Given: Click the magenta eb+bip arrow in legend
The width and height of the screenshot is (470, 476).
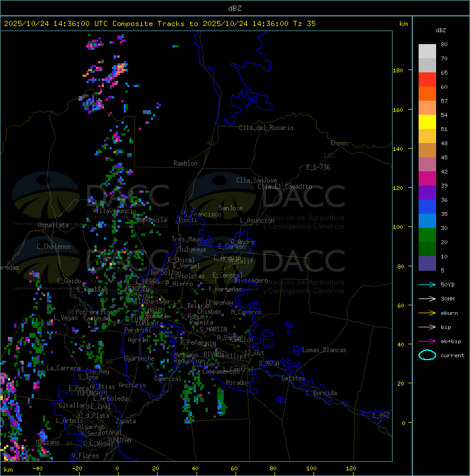Looking at the screenshot, I should pos(427,341).
